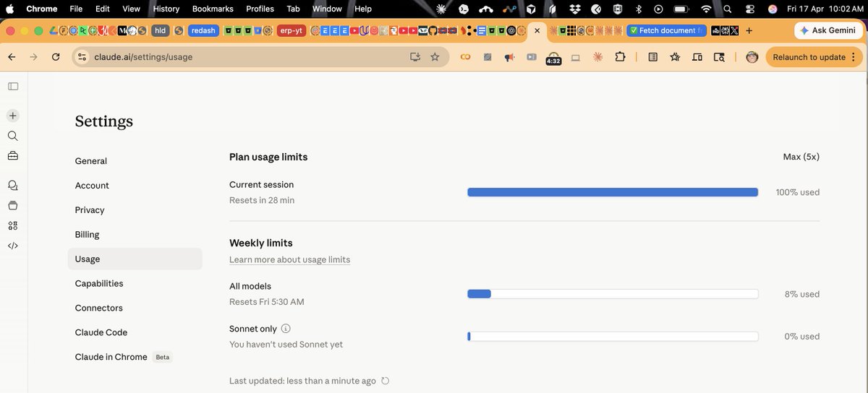Click the install app icon in address bar

click(414, 57)
